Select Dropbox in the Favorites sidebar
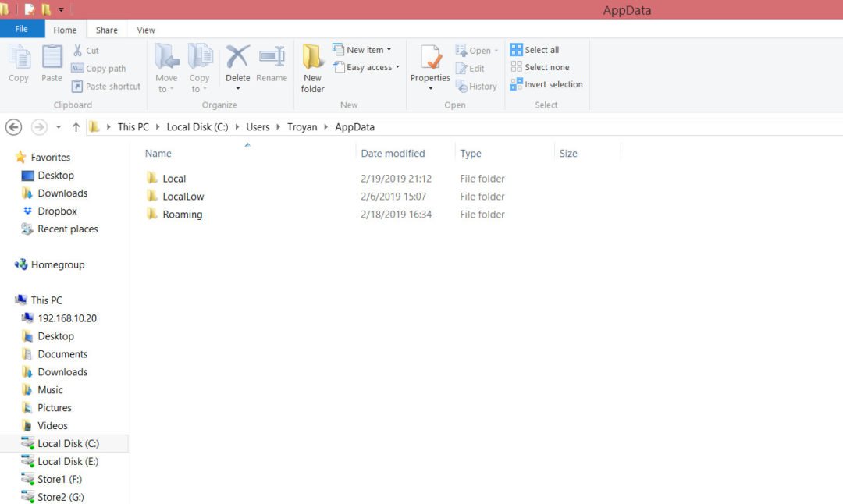The image size is (843, 504). (x=59, y=211)
